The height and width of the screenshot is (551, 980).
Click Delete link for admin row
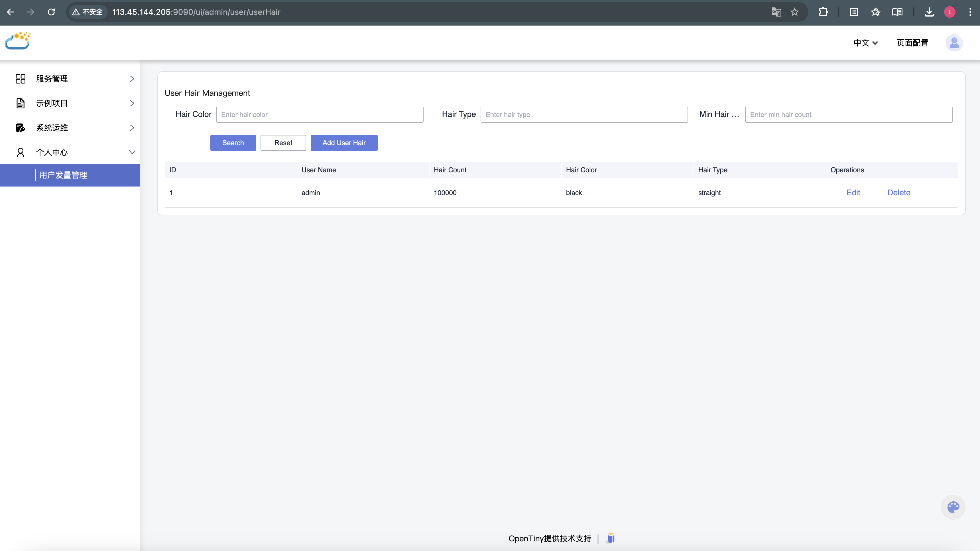point(898,193)
